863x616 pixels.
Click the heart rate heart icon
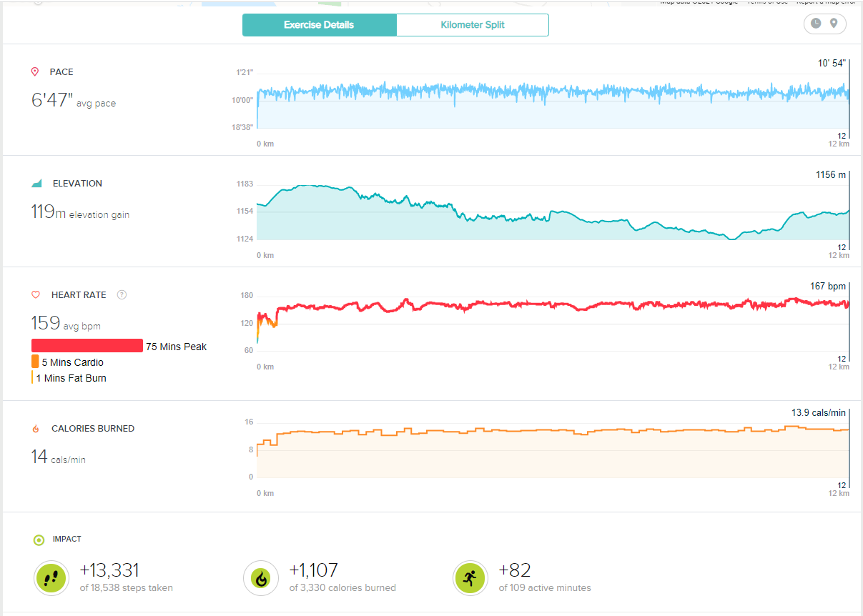click(x=36, y=295)
